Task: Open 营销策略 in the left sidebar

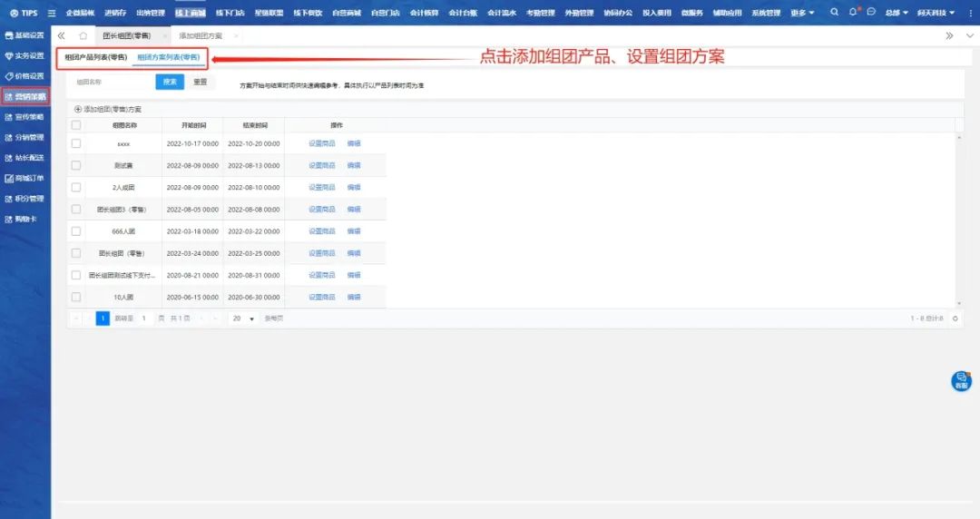Action: (25, 96)
